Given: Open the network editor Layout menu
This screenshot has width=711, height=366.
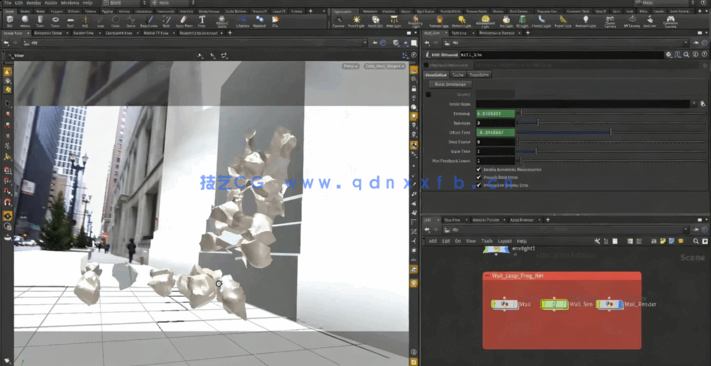Looking at the screenshot, I should pyautogui.click(x=504, y=241).
